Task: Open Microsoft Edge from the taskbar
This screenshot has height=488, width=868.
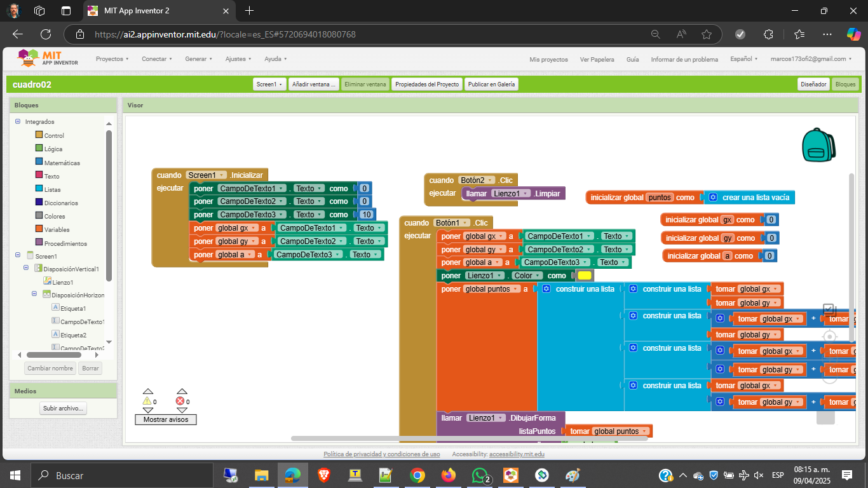Action: (292, 475)
